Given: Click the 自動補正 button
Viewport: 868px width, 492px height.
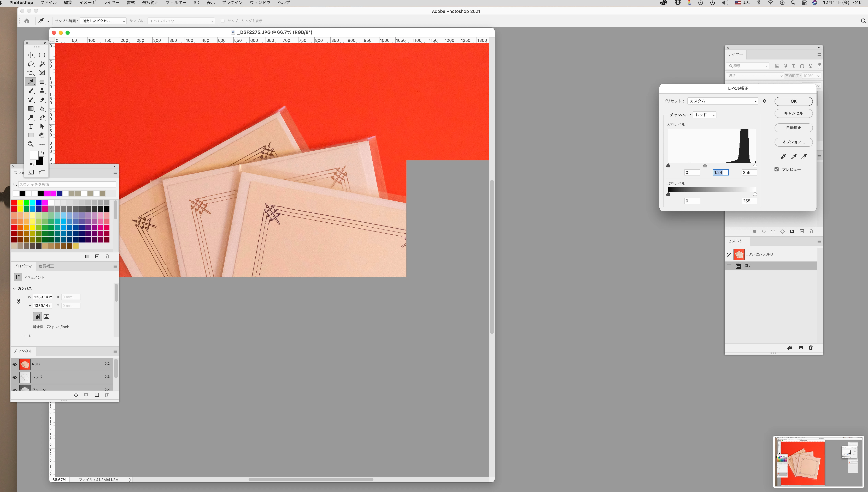Looking at the screenshot, I should tap(793, 128).
